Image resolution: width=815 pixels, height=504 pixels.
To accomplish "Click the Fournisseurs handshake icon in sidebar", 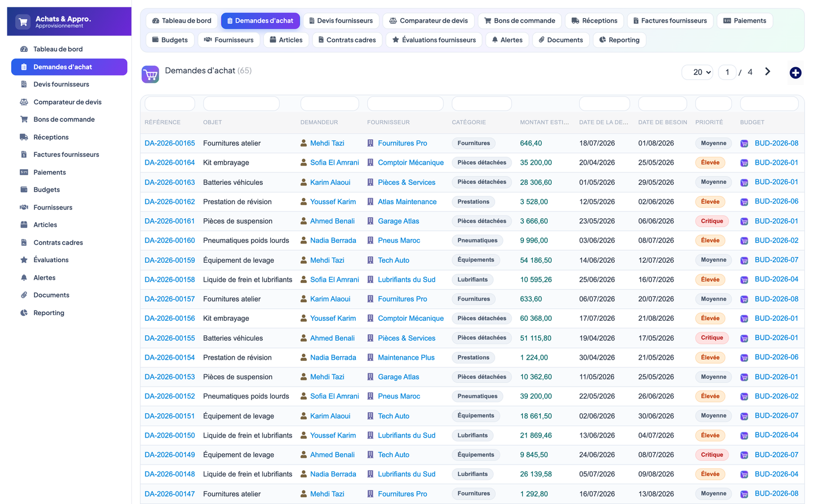I will coord(24,207).
